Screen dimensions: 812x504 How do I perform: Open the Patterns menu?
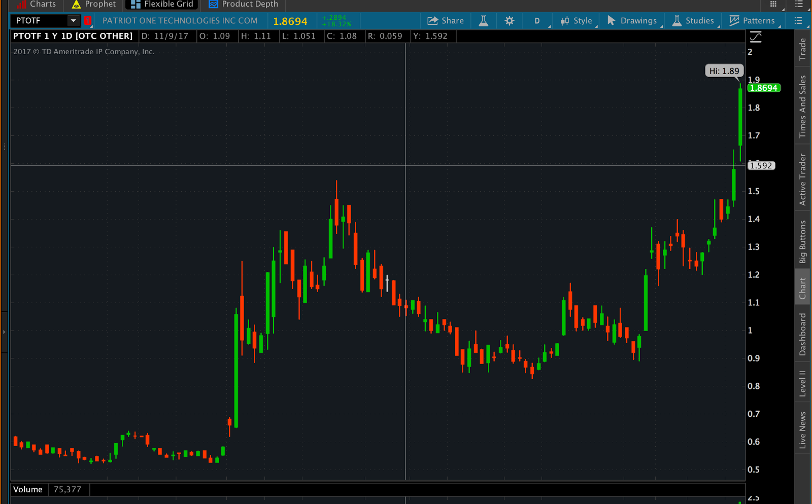coord(752,21)
